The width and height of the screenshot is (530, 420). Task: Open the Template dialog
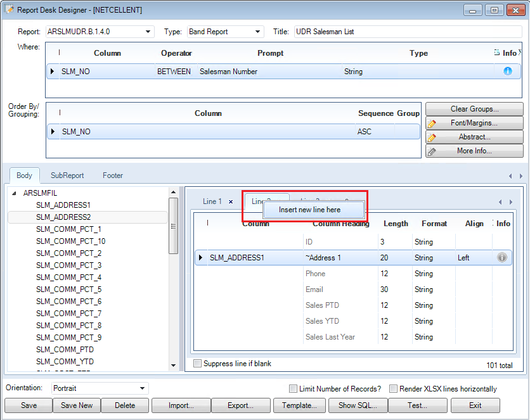[x=299, y=405]
